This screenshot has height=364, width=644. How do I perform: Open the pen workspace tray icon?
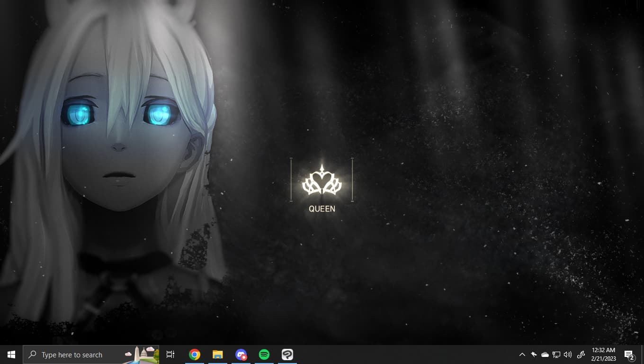[581, 355]
